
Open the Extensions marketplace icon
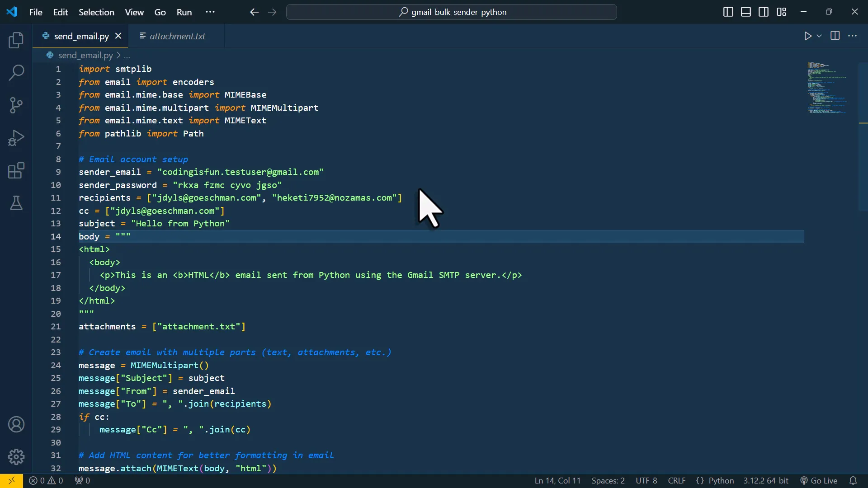click(16, 171)
